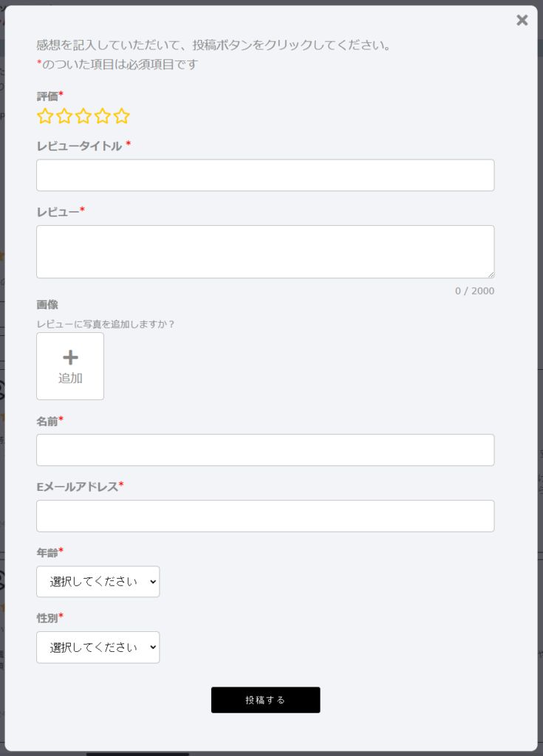Select the third rating star

click(x=83, y=116)
